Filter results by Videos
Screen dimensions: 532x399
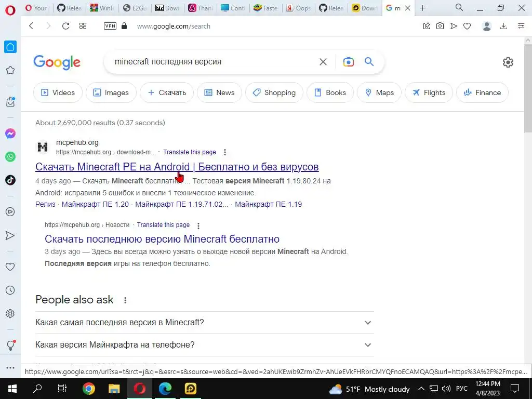pyautogui.click(x=58, y=92)
